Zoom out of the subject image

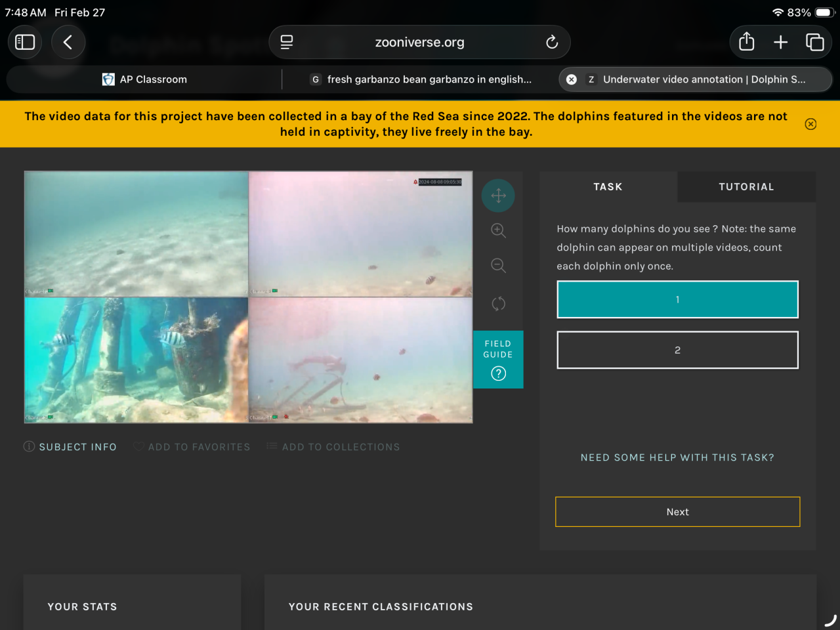pyautogui.click(x=498, y=266)
